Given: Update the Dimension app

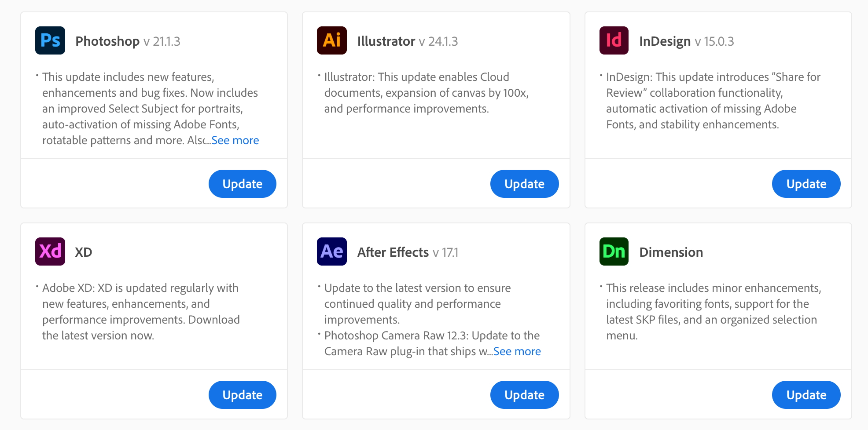Looking at the screenshot, I should pos(806,395).
